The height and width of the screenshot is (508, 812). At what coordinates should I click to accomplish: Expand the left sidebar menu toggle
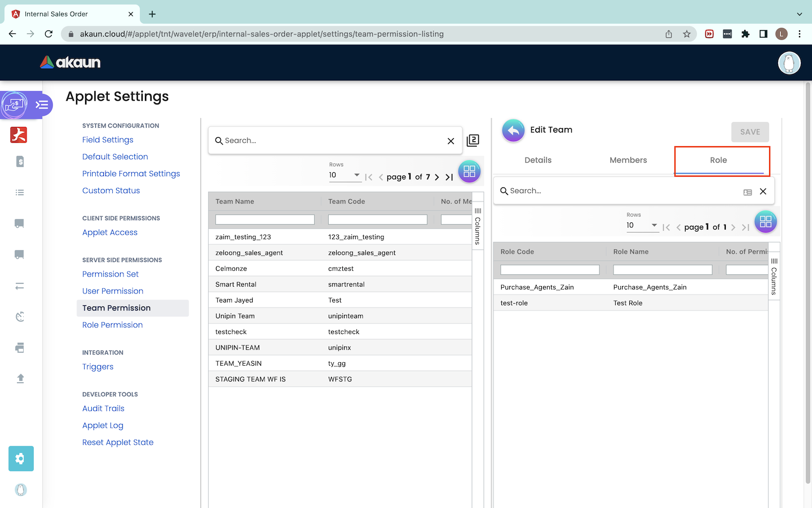tap(42, 105)
